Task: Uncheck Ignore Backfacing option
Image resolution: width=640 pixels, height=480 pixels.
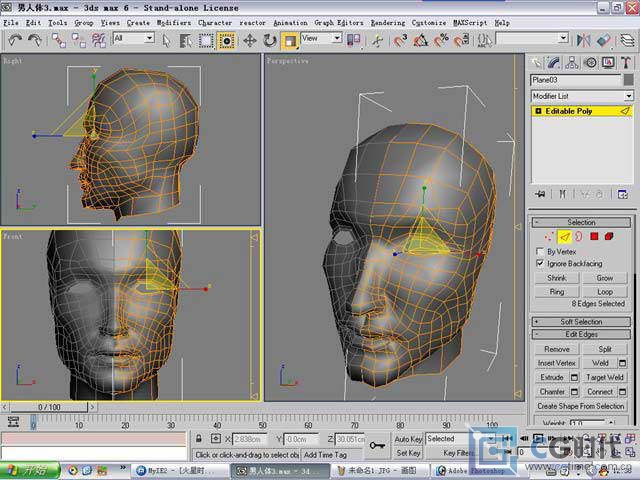Action: [540, 263]
